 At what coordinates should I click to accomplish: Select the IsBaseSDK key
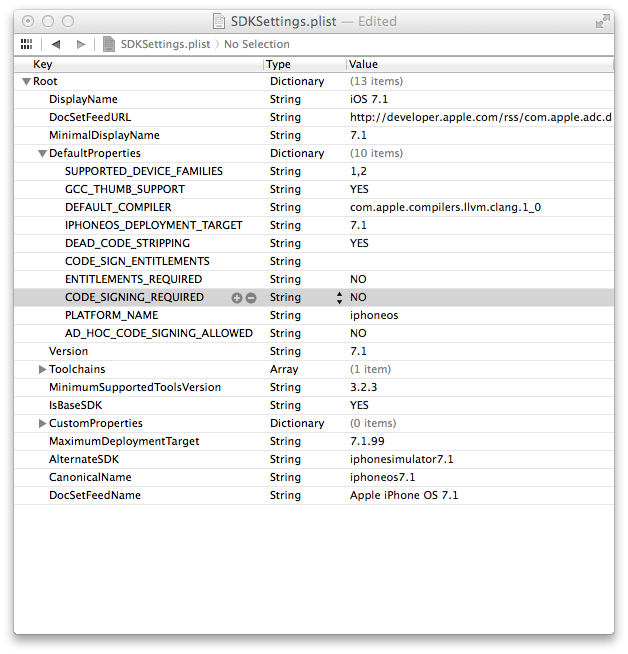point(75,405)
